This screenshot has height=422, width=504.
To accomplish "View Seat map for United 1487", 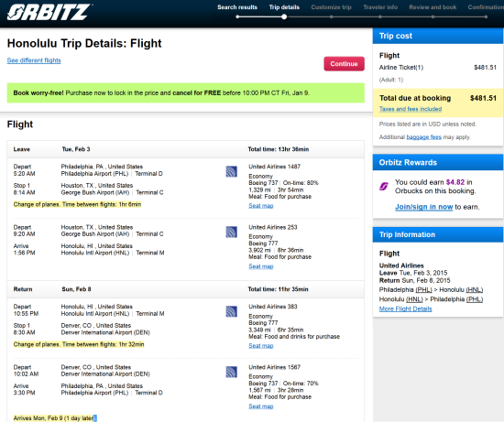I will pos(260,206).
